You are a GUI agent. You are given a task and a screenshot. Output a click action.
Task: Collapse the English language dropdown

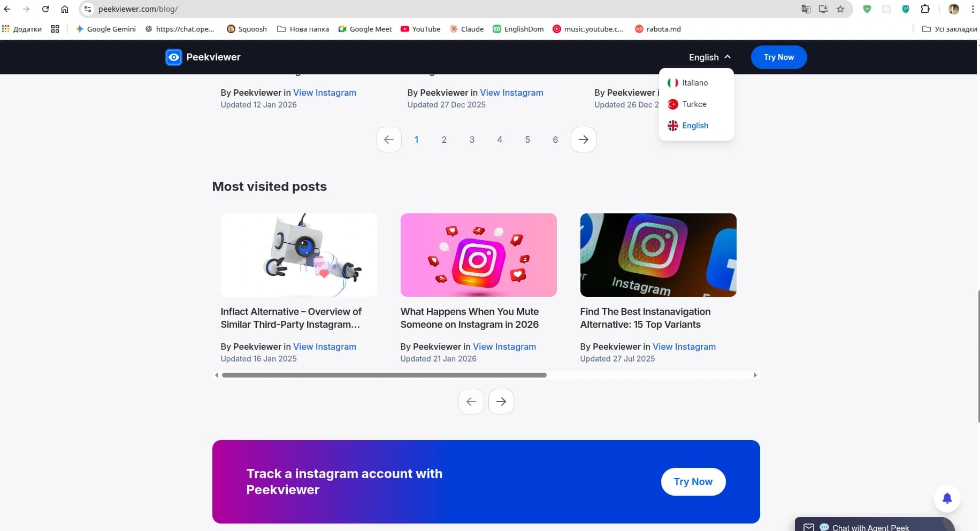point(710,57)
